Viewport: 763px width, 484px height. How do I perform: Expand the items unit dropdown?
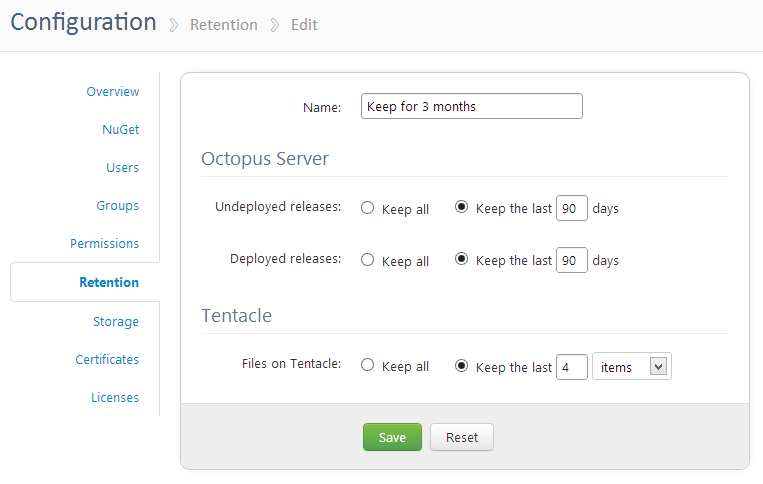(x=632, y=367)
